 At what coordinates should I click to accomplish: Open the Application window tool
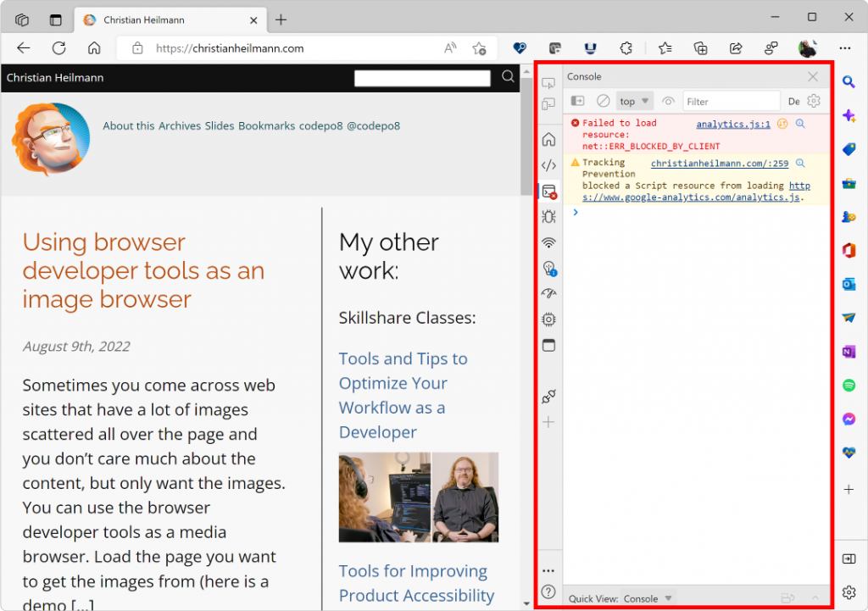[x=548, y=346]
